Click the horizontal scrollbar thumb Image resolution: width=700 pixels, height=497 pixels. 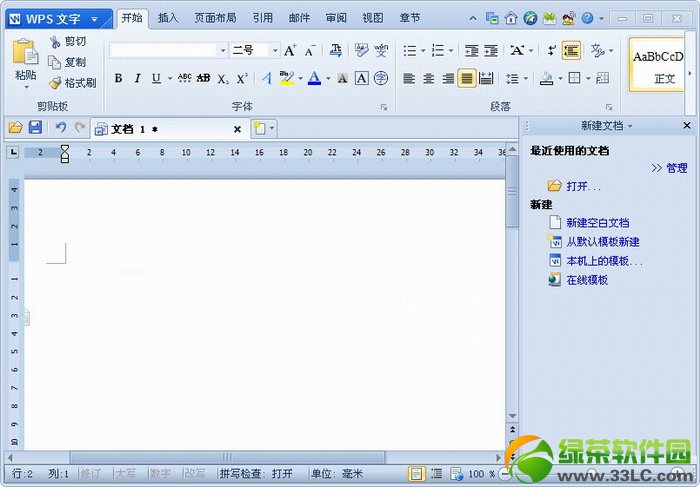(228, 457)
